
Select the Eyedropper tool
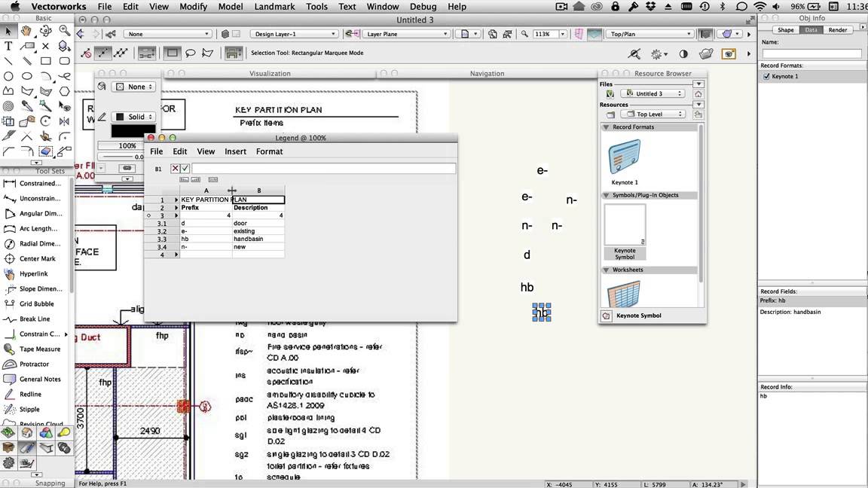pos(26,105)
